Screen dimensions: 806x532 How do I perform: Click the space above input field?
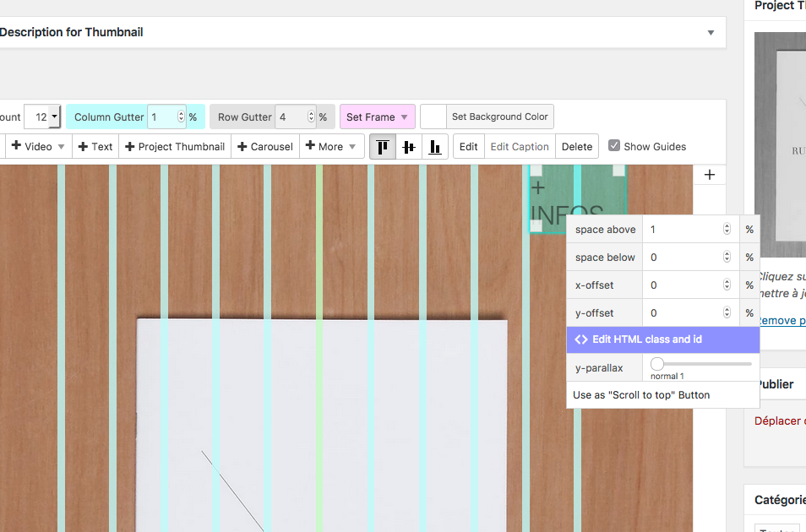tap(684, 229)
